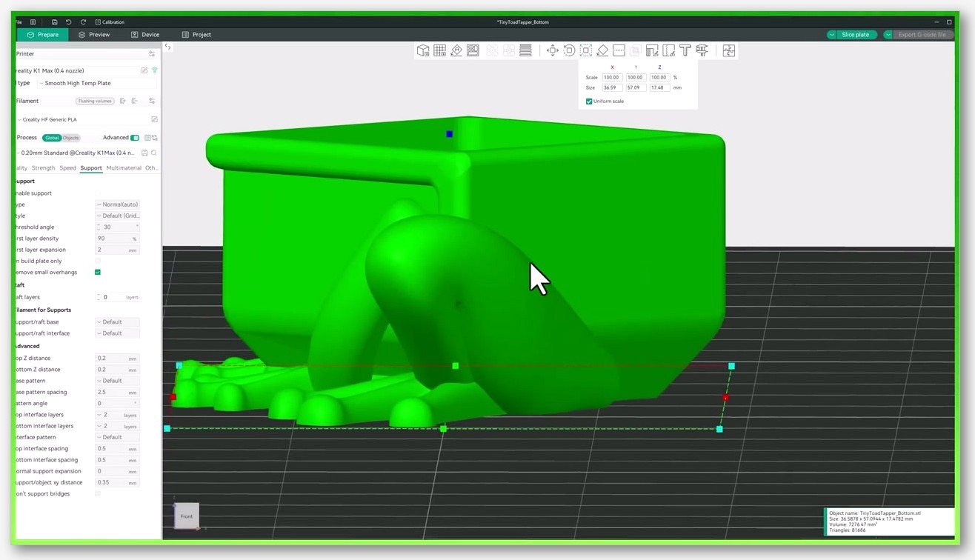Viewport: 975px width, 560px height.
Task: Select the Lay on face tool
Action: pos(602,50)
